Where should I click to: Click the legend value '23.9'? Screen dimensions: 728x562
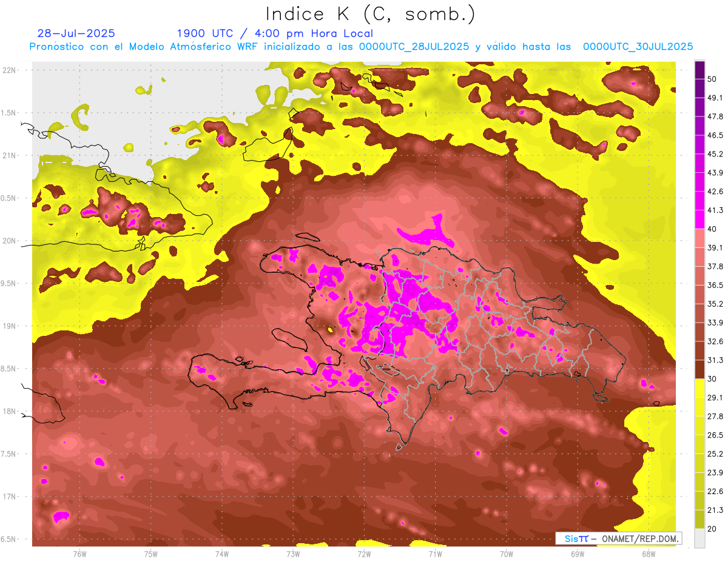coord(715,473)
